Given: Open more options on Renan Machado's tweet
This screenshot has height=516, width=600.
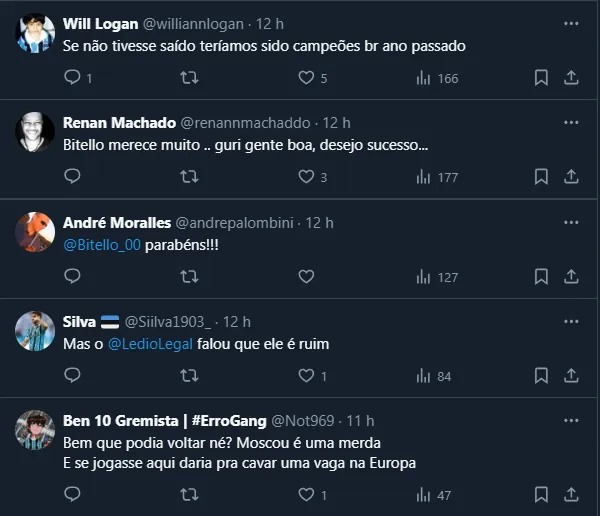Looking at the screenshot, I should pos(570,122).
